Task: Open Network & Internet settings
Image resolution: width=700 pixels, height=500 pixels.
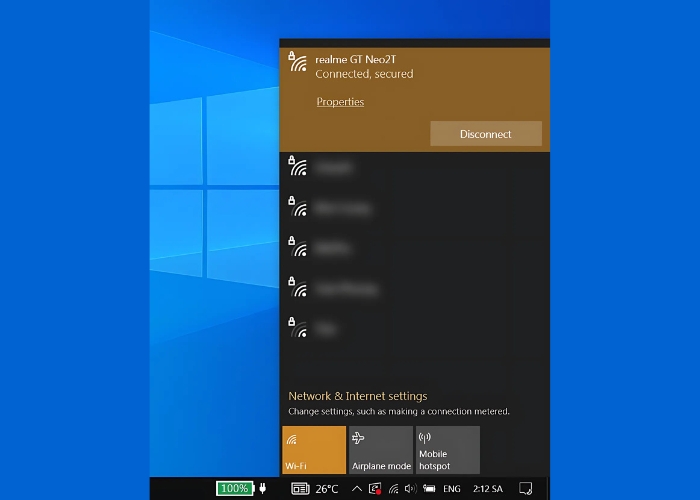Action: point(357,396)
